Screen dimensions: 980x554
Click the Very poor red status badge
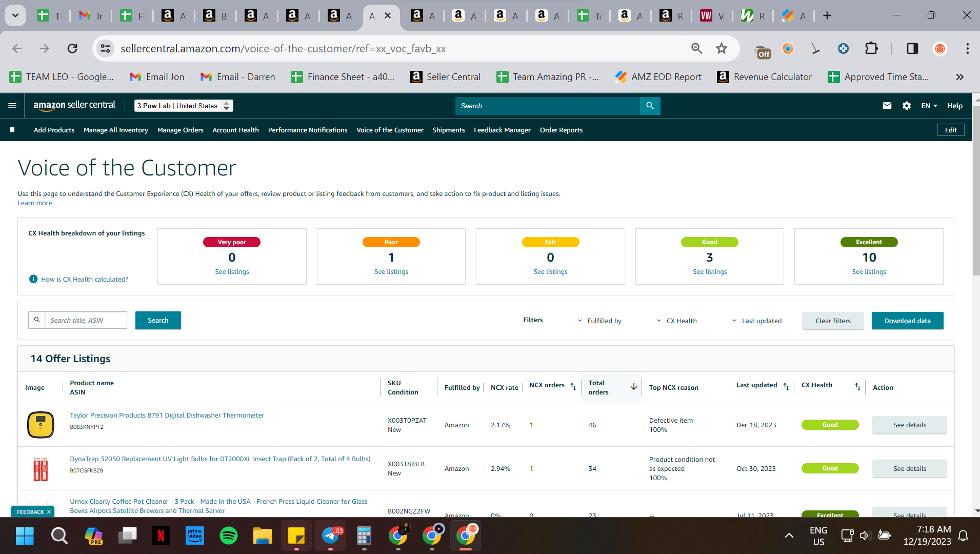(x=232, y=242)
